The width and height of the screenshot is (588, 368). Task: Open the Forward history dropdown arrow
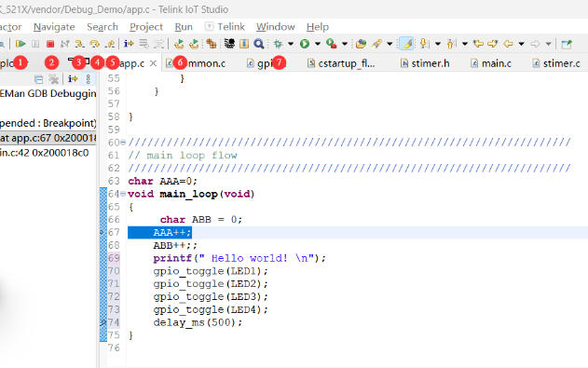(x=548, y=44)
